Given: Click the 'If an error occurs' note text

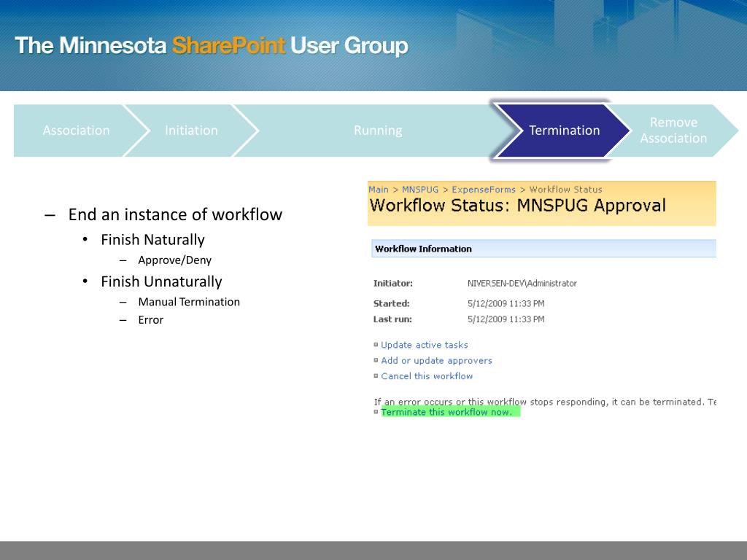Looking at the screenshot, I should point(545,402).
